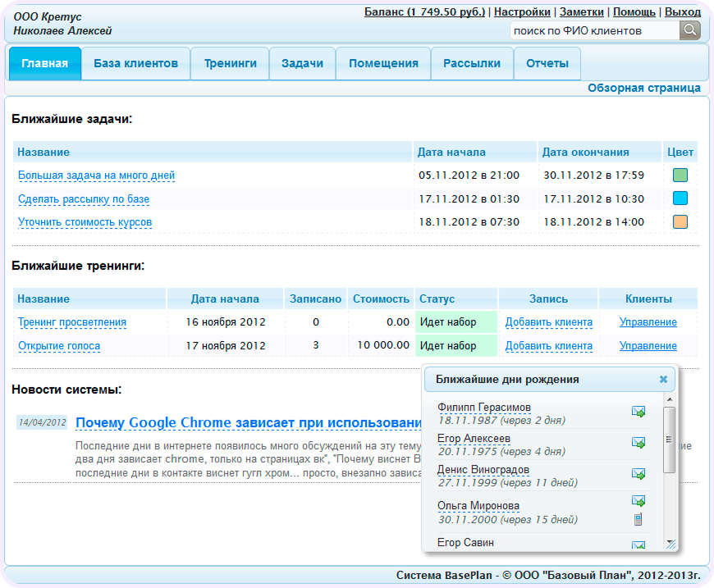This screenshot has height=588, width=714.
Task: Click the panel resize grip corner icon
Action: (x=671, y=544)
